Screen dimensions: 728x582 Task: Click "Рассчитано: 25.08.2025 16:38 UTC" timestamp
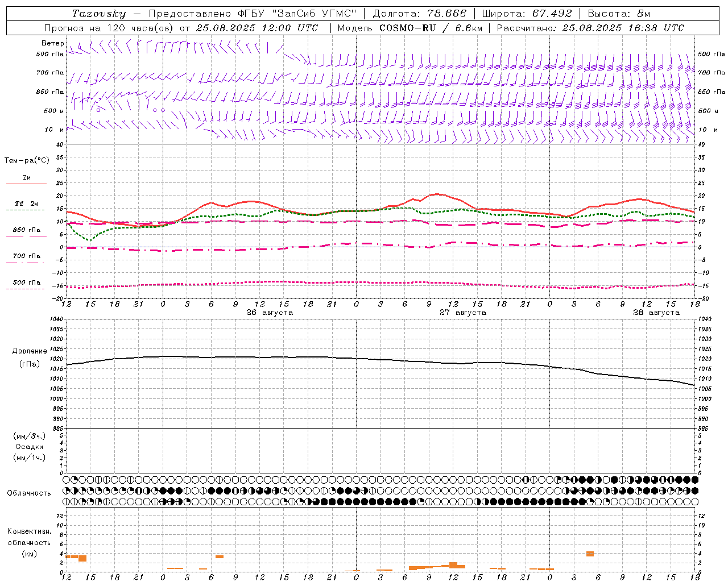590,28
